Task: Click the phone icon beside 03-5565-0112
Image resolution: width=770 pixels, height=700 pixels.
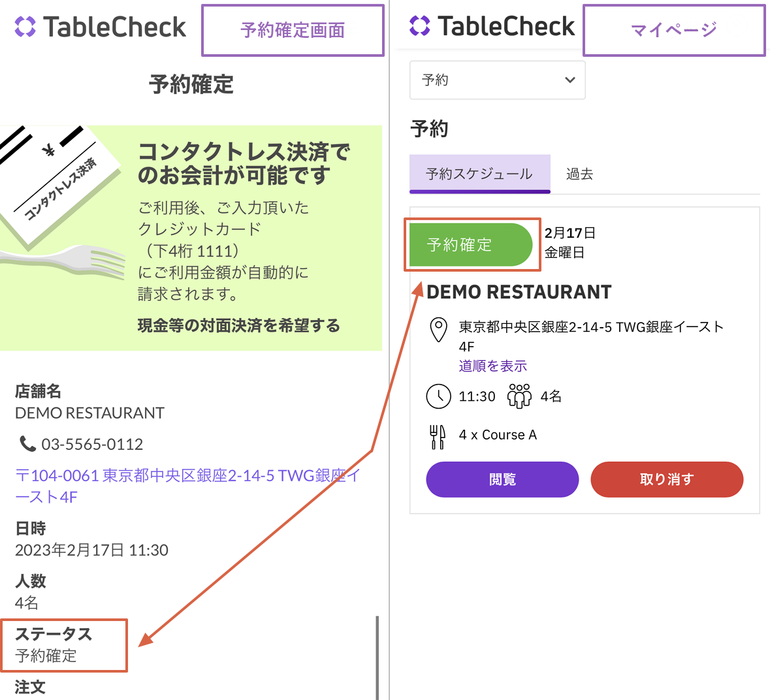Action: 27,444
